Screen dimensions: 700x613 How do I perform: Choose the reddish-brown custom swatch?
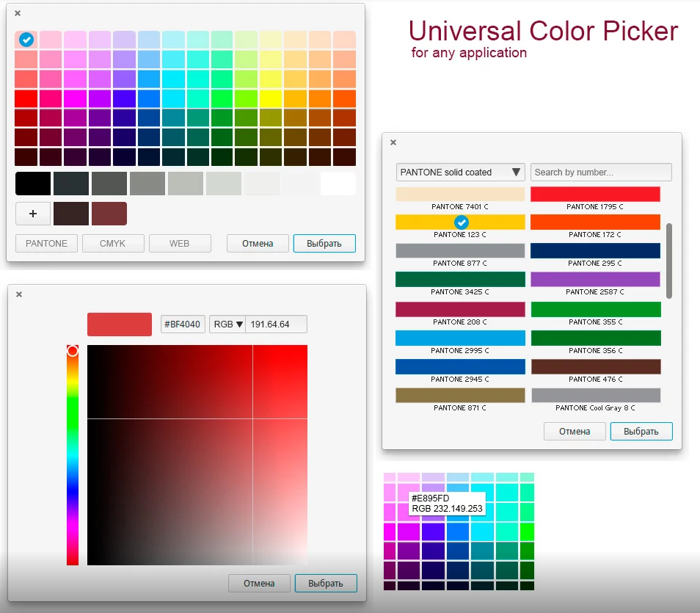coord(109,214)
